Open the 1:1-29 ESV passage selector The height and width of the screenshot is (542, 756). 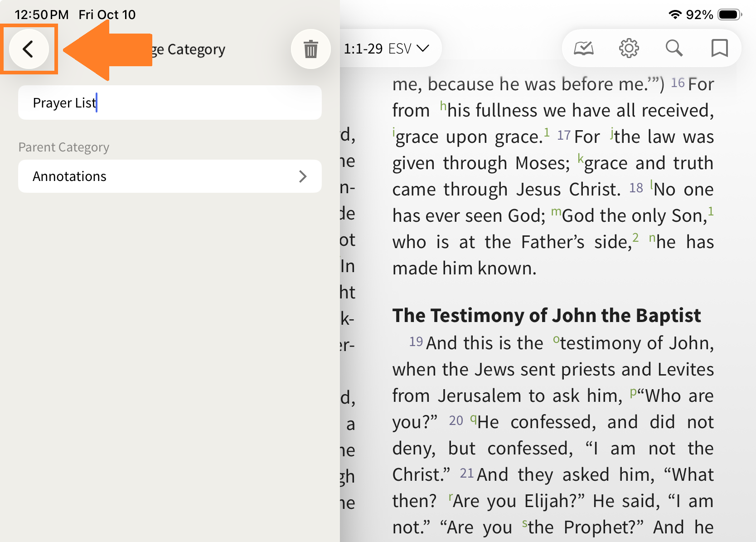(386, 49)
